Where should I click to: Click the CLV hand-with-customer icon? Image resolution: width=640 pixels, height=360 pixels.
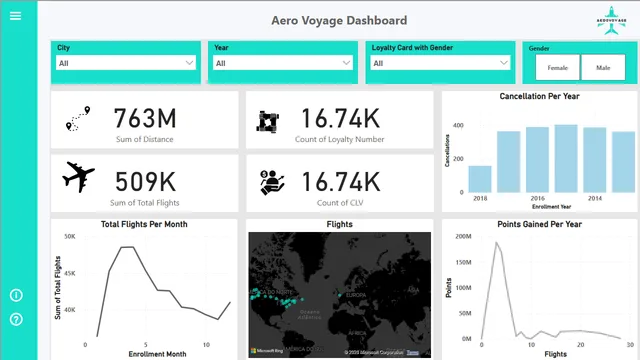tap(272, 182)
